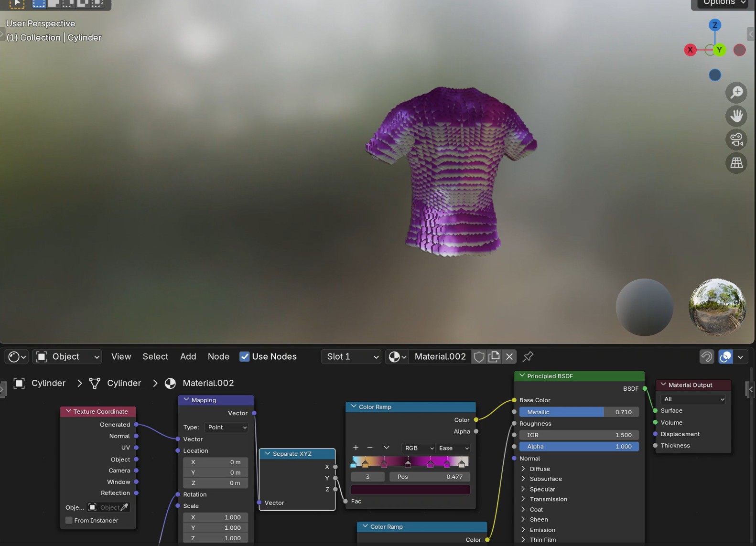Click the pin material icon

528,356
